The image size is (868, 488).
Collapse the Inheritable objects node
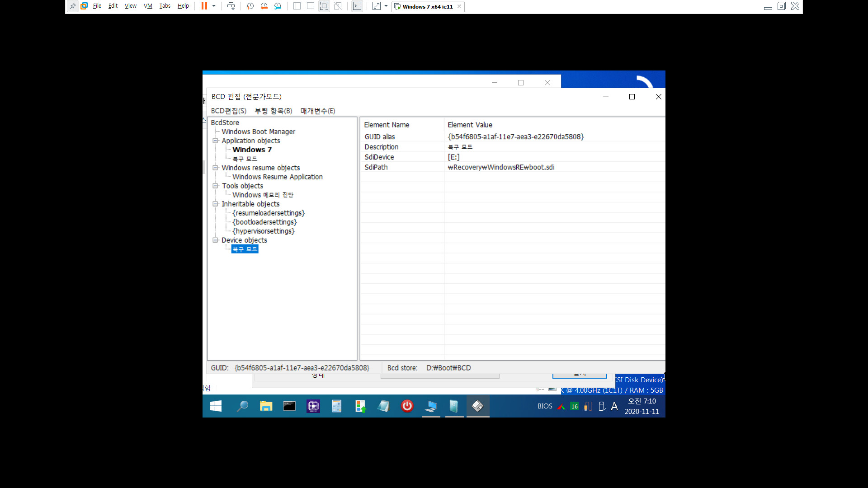click(216, 204)
